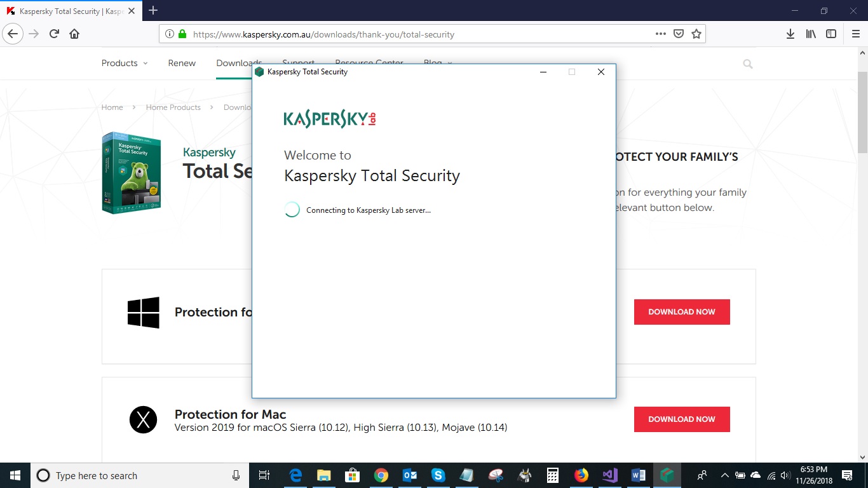This screenshot has height=488, width=868.
Task: Launch Microsoft Edge from taskbar
Action: click(295, 475)
